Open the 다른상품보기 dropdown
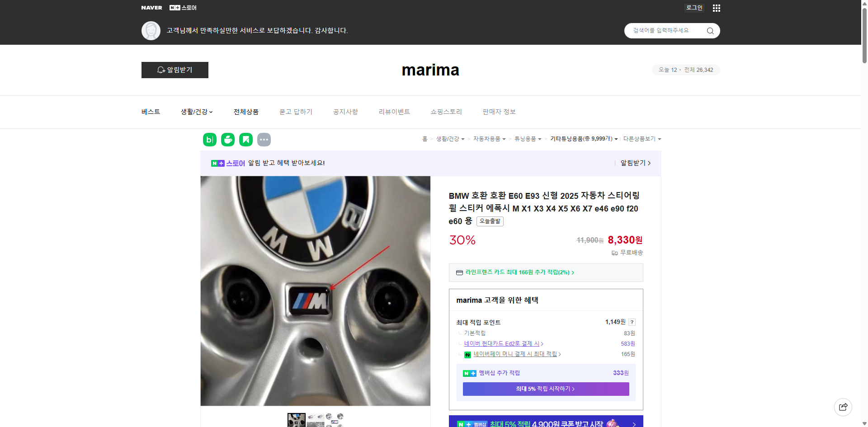Image resolution: width=868 pixels, height=427 pixels. 642,139
